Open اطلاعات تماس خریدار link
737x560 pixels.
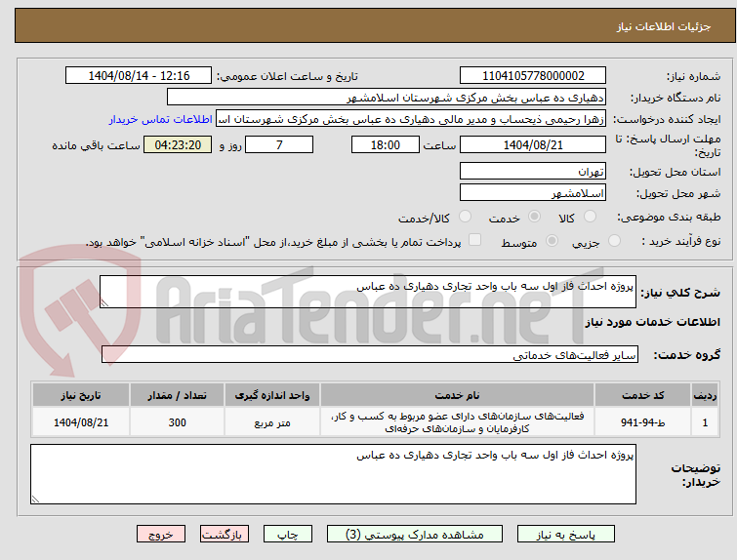161,119
